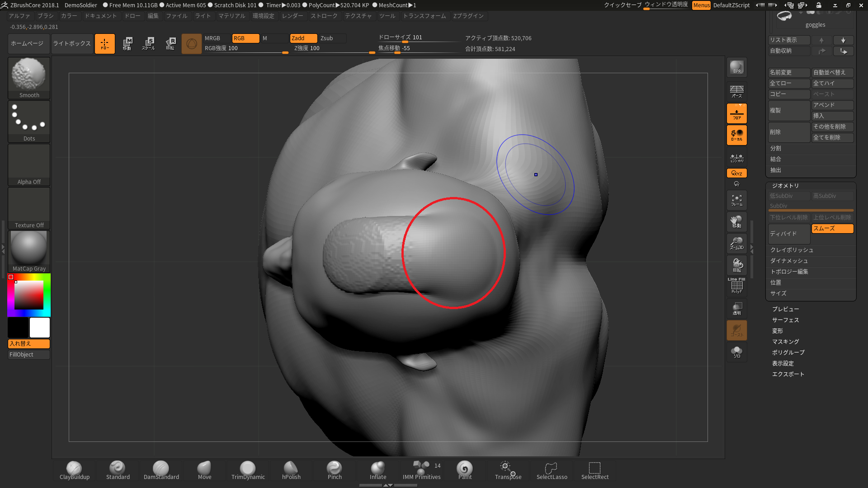Viewport: 868px width, 488px height.
Task: Click スムーズ smooth subdivide button
Action: (832, 228)
